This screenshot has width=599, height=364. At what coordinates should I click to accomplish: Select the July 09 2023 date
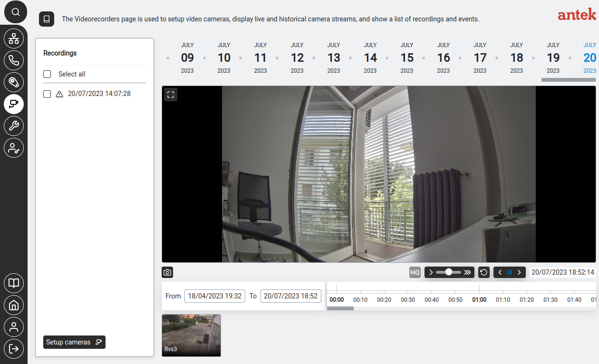pos(187,58)
